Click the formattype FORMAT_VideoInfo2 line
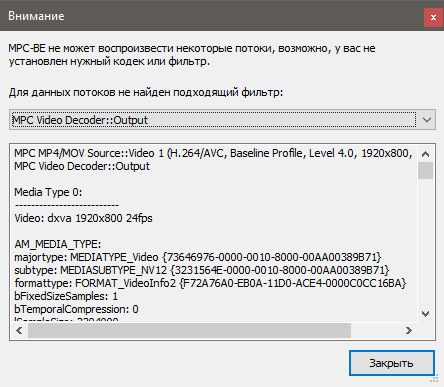444x387 pixels. [x=210, y=283]
